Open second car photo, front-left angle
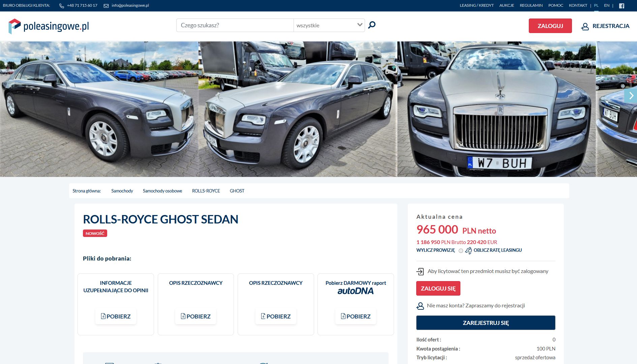 (298, 109)
